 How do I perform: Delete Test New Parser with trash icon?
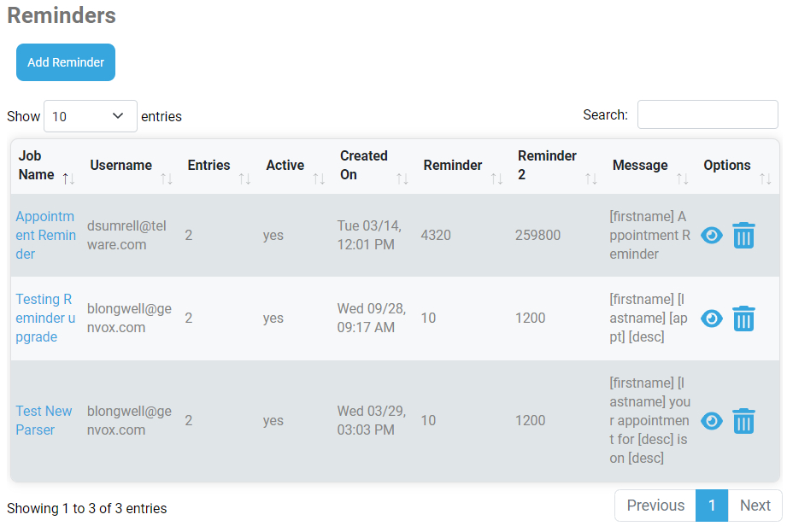[x=743, y=421]
